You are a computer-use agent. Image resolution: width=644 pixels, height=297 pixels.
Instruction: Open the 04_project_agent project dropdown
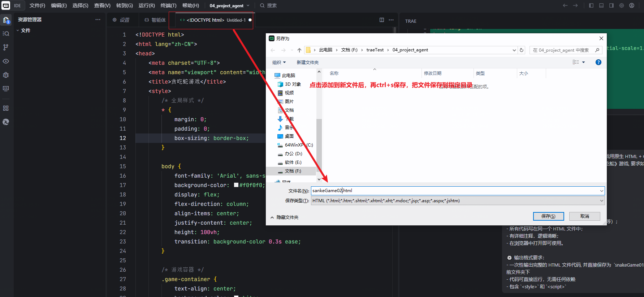tap(229, 5)
